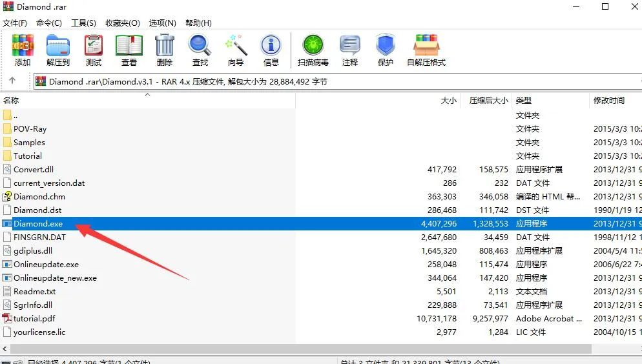Open the Favorites (收藏夹) menu
Screen dimensions: 642x364
123,23
